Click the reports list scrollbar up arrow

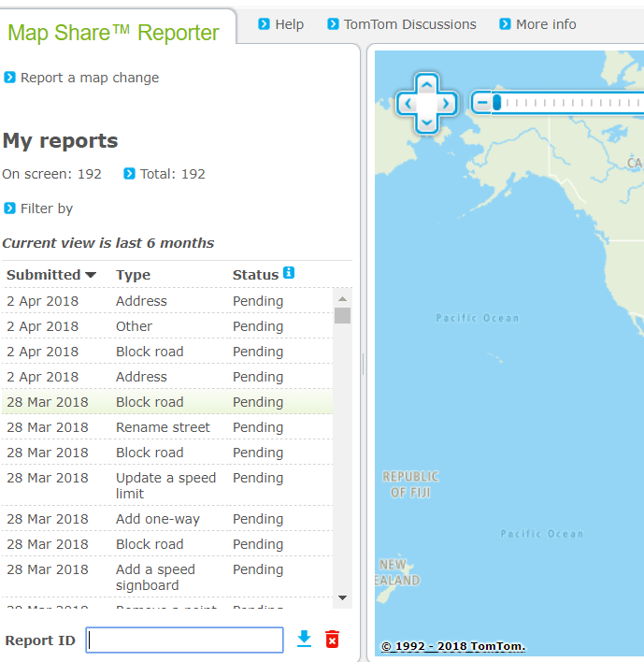(x=343, y=299)
